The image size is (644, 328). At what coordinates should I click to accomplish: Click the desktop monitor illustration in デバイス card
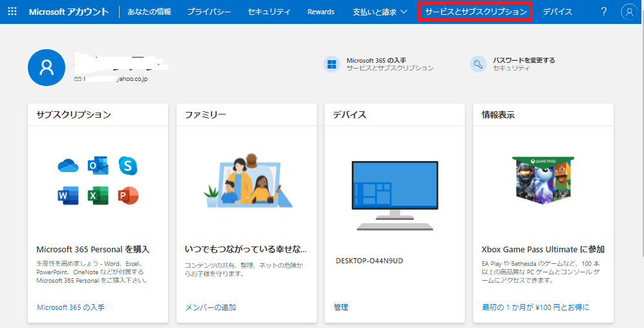[x=394, y=195]
